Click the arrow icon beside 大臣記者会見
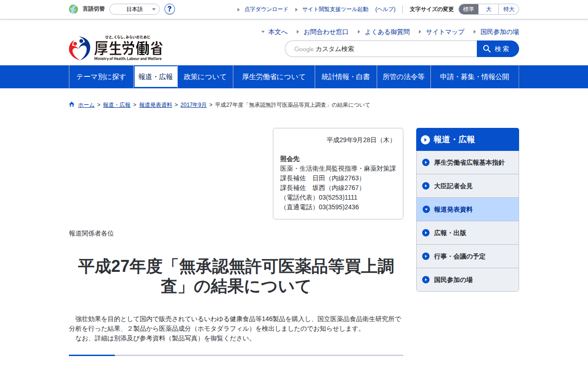This screenshot has height=368, width=588. [x=426, y=186]
